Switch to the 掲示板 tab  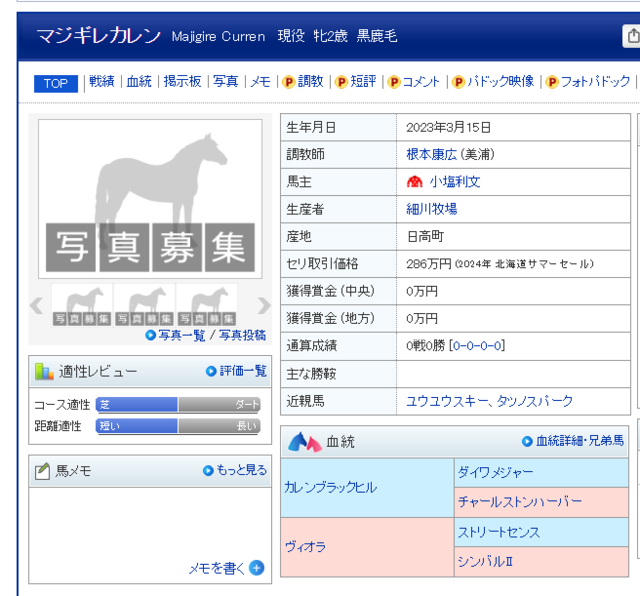click(x=183, y=82)
